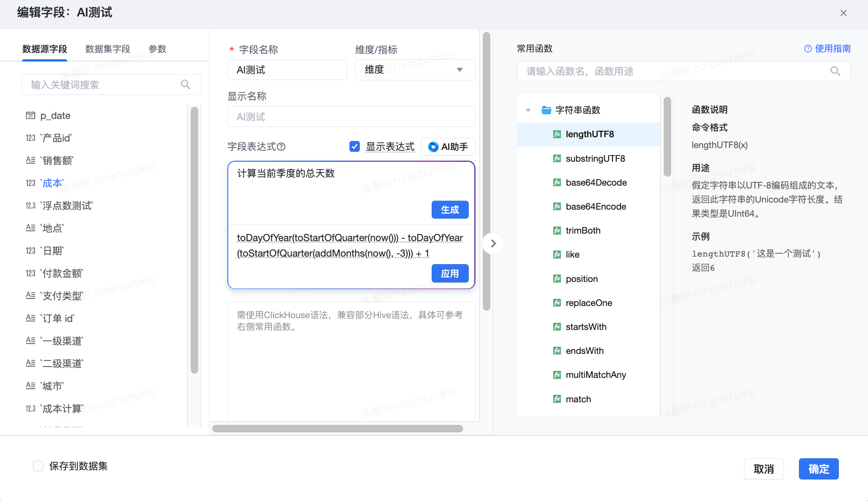Click the 123 icon beside 付款金额

(31, 274)
